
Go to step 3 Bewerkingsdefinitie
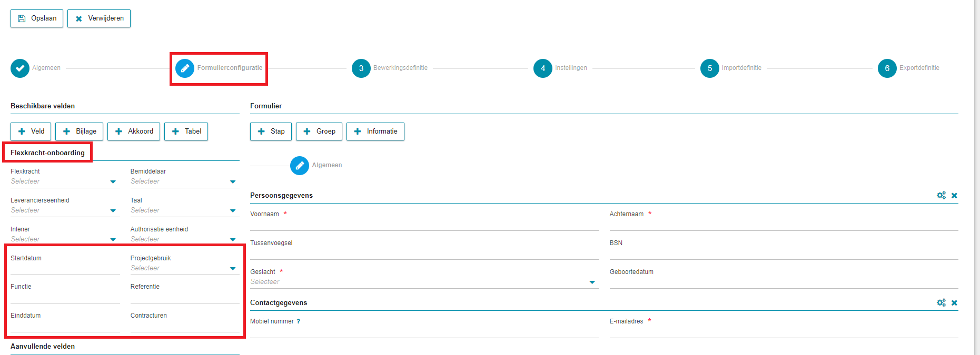[361, 68]
